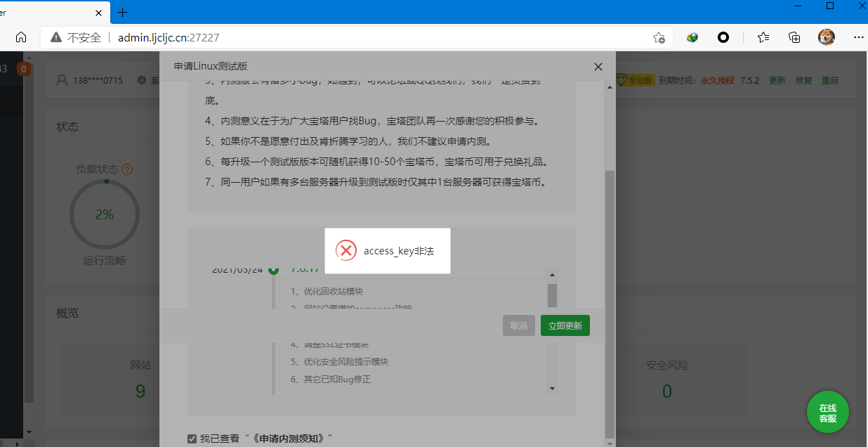
Task: Add this page to favorites
Action: [x=659, y=37]
